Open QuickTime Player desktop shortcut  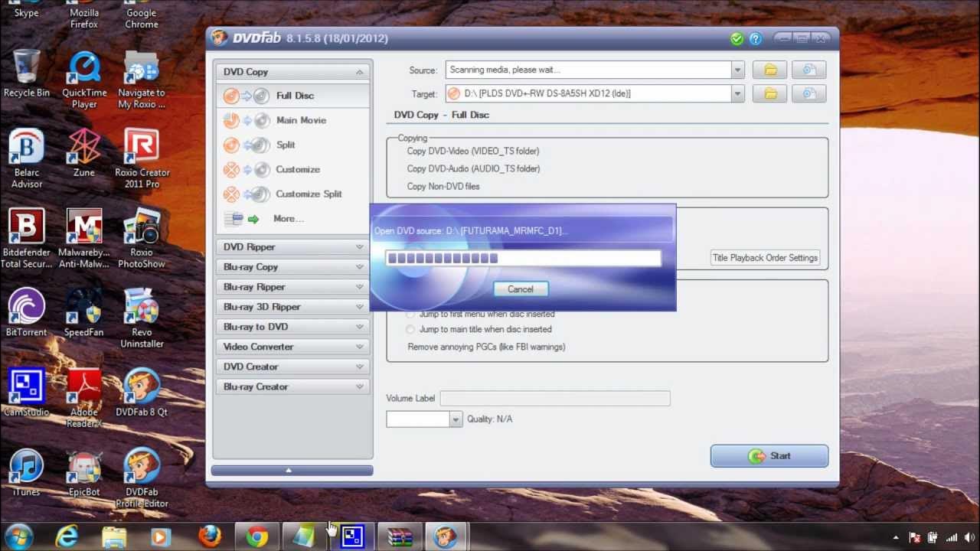point(84,80)
